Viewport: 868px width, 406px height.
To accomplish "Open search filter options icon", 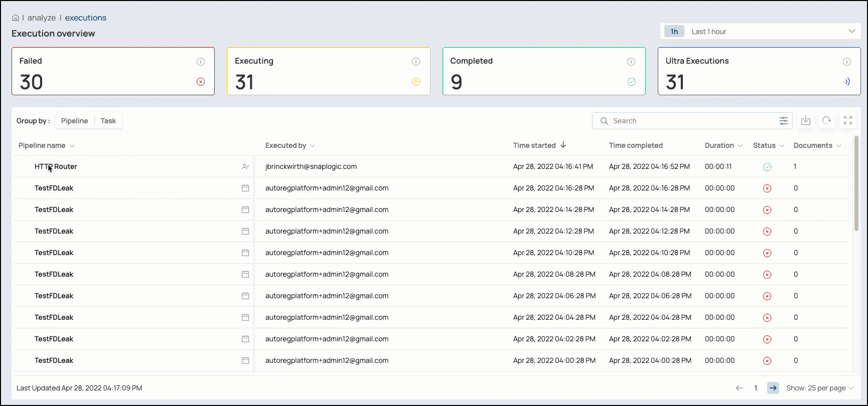I will click(783, 121).
